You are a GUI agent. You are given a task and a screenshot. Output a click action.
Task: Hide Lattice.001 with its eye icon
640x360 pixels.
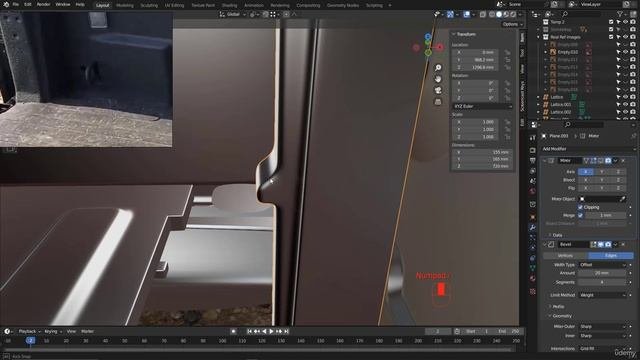tap(625, 104)
